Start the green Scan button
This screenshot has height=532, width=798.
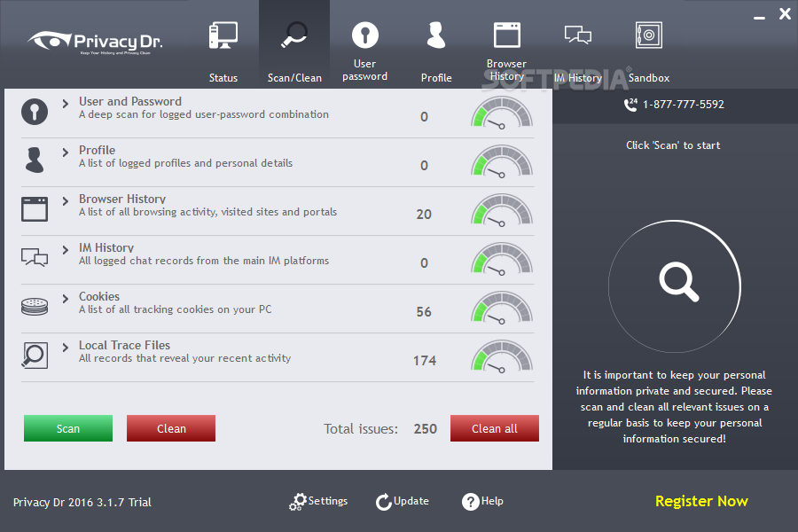click(68, 428)
